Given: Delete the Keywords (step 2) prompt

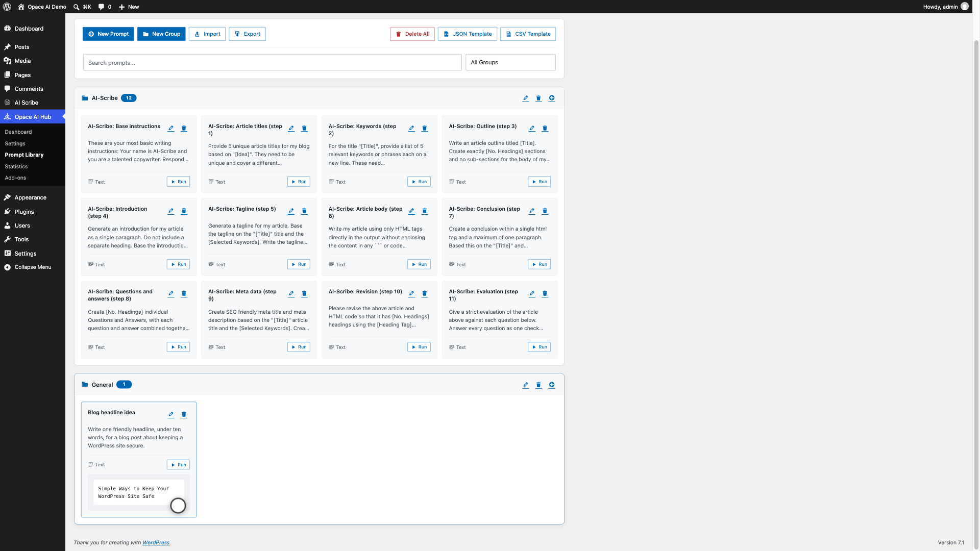Looking at the screenshot, I should [x=425, y=129].
